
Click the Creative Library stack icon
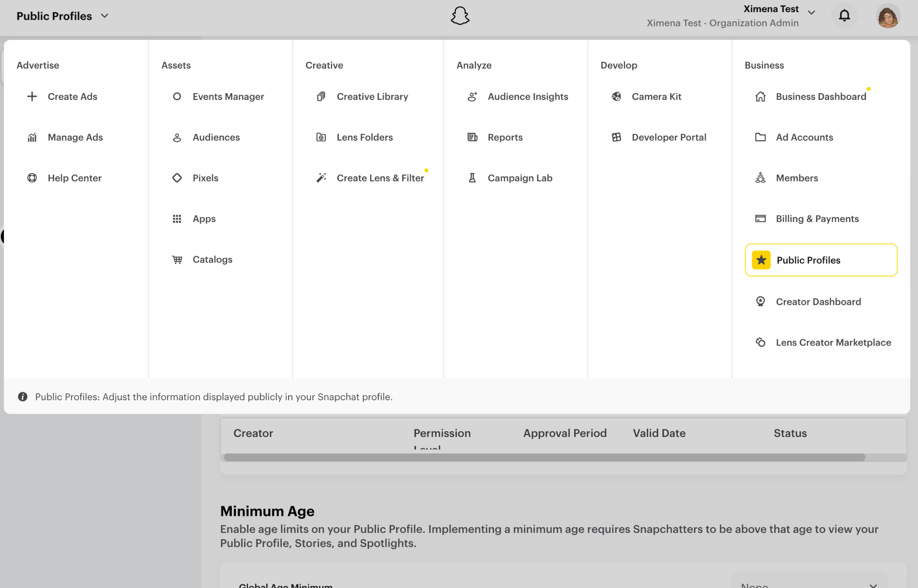pos(321,96)
